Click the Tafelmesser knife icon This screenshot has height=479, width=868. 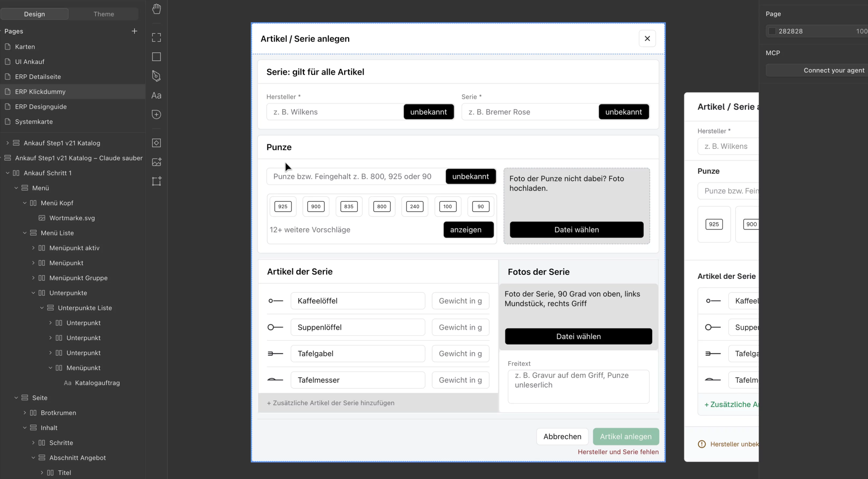click(x=276, y=380)
